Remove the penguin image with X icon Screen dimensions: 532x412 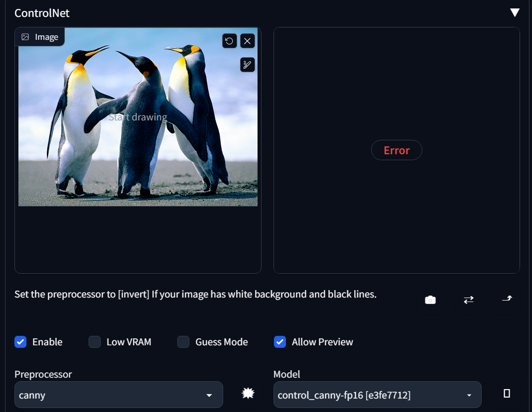[x=247, y=41]
